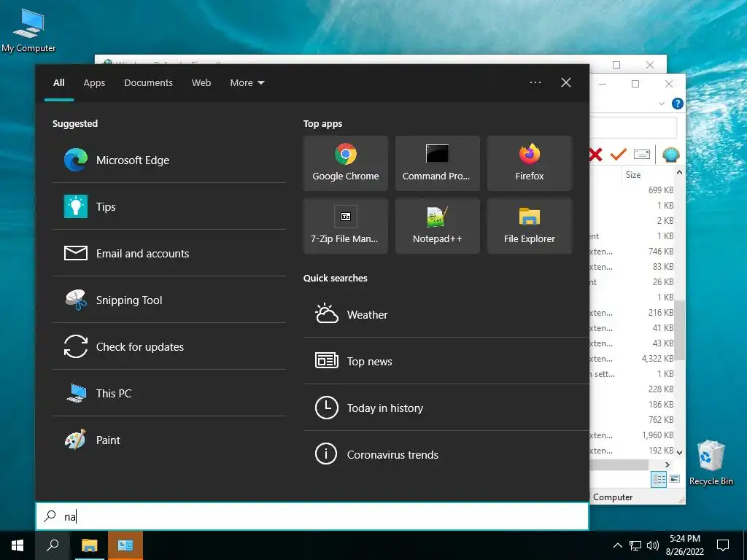Select the 746 KB size entry
The height and width of the screenshot is (560, 747).
coord(661,251)
